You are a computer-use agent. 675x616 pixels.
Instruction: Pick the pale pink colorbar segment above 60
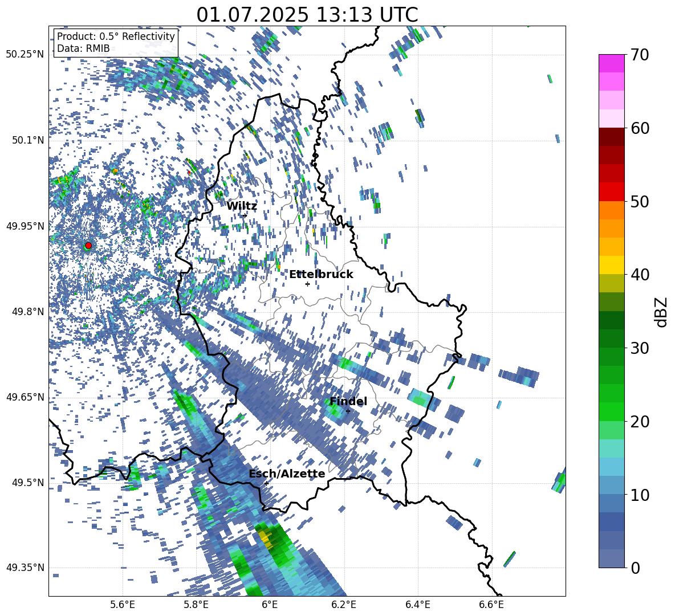pos(611,119)
